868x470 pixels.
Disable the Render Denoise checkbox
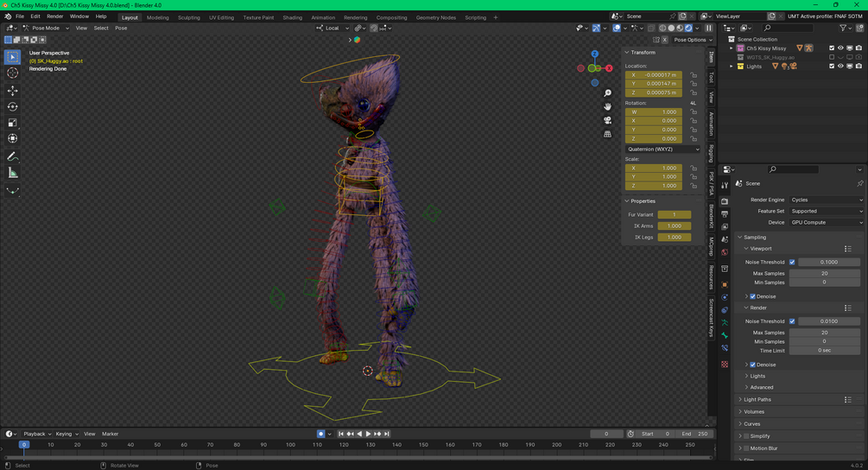point(752,365)
